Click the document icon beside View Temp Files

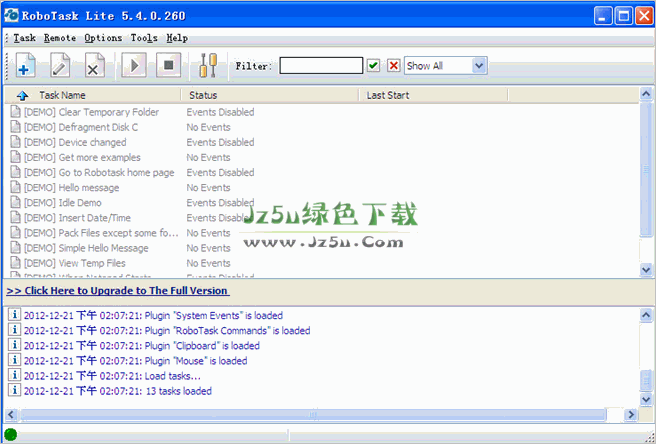click(15, 263)
